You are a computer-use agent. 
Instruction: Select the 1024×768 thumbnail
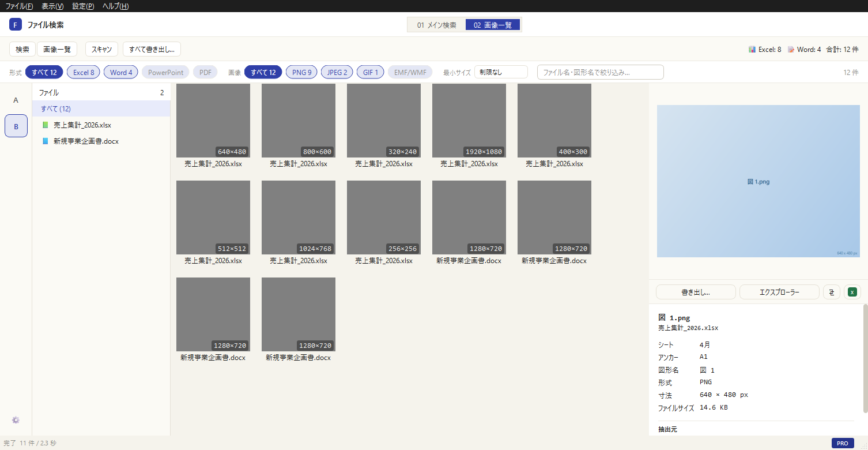pos(299,217)
